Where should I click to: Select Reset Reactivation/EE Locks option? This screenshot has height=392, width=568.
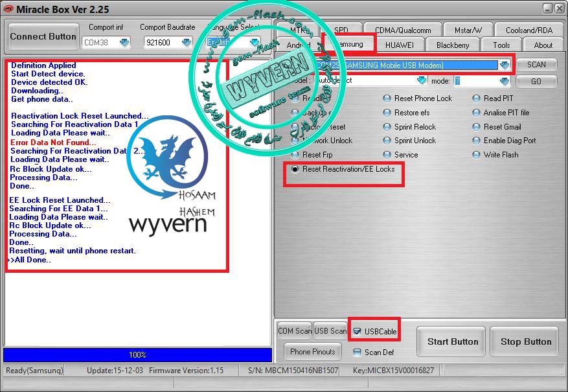(295, 169)
